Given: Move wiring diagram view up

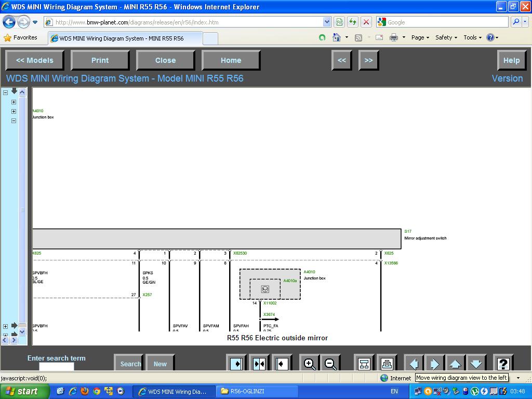Looking at the screenshot, I should point(455,364).
